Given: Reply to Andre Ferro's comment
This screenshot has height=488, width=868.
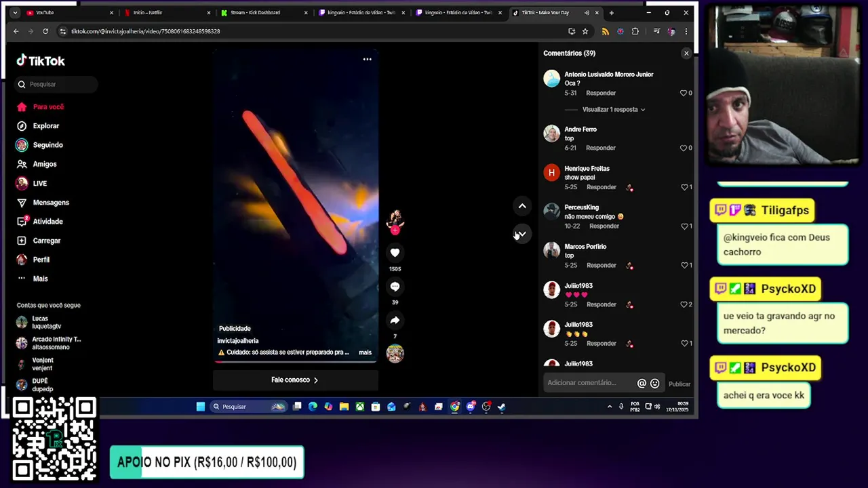Looking at the screenshot, I should point(601,148).
